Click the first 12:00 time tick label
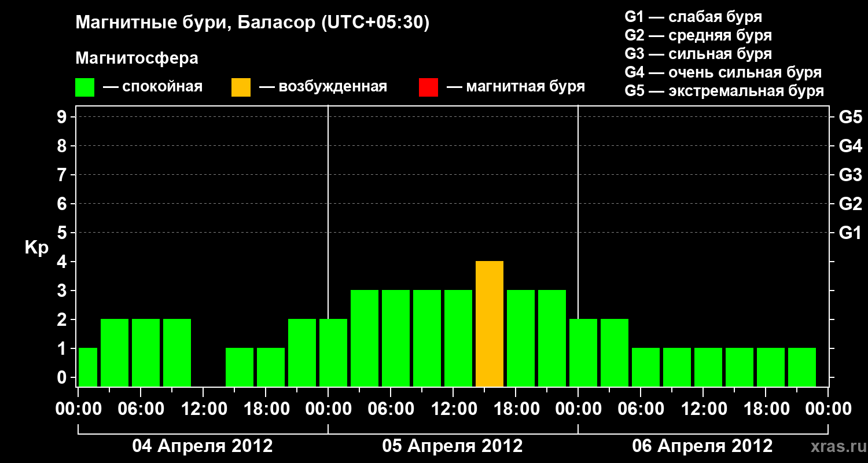This screenshot has width=868, height=463. (203, 409)
